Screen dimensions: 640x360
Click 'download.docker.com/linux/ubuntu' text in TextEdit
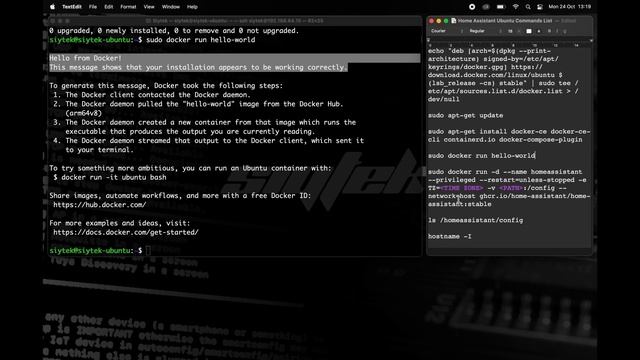(491, 75)
